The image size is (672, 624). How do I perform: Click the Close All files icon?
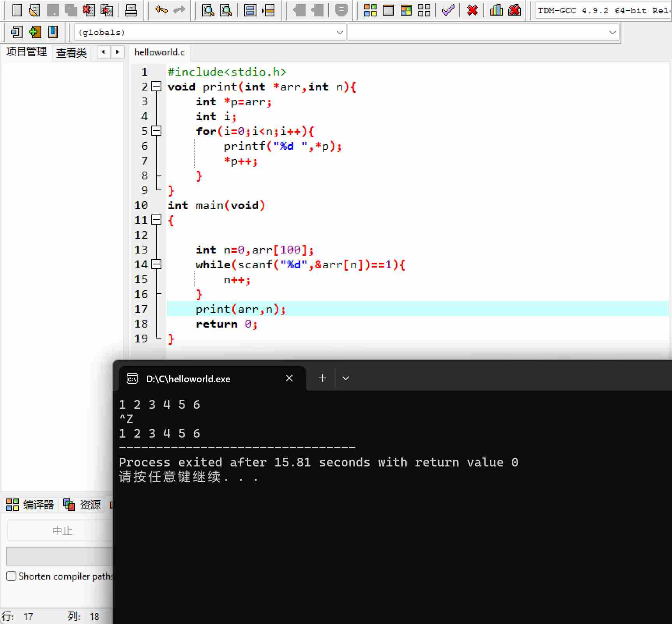(x=106, y=10)
